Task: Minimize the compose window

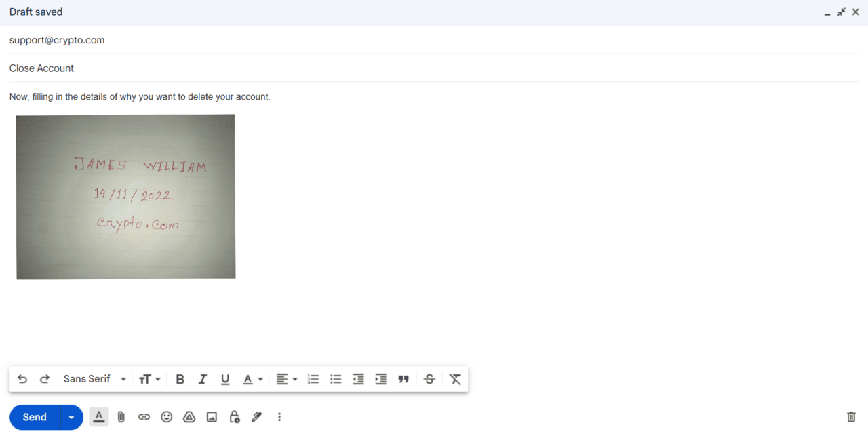Action: click(827, 13)
